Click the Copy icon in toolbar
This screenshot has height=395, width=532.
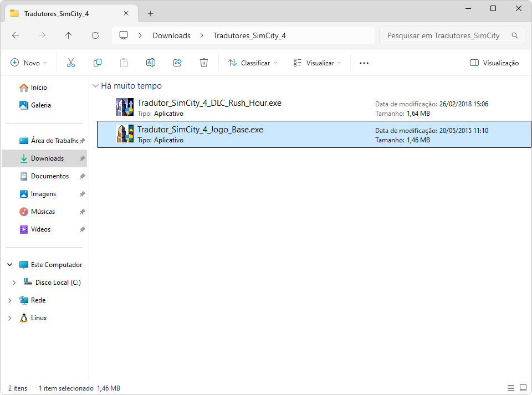coord(98,63)
